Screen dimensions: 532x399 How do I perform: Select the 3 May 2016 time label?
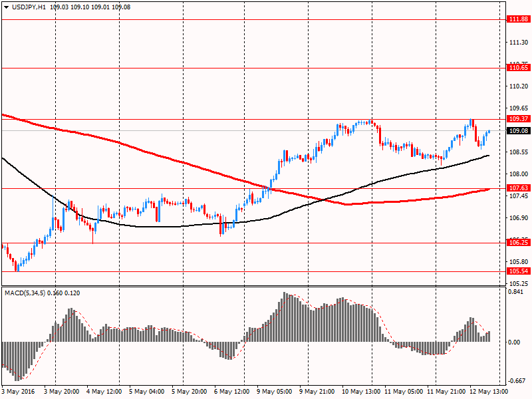[18, 392]
